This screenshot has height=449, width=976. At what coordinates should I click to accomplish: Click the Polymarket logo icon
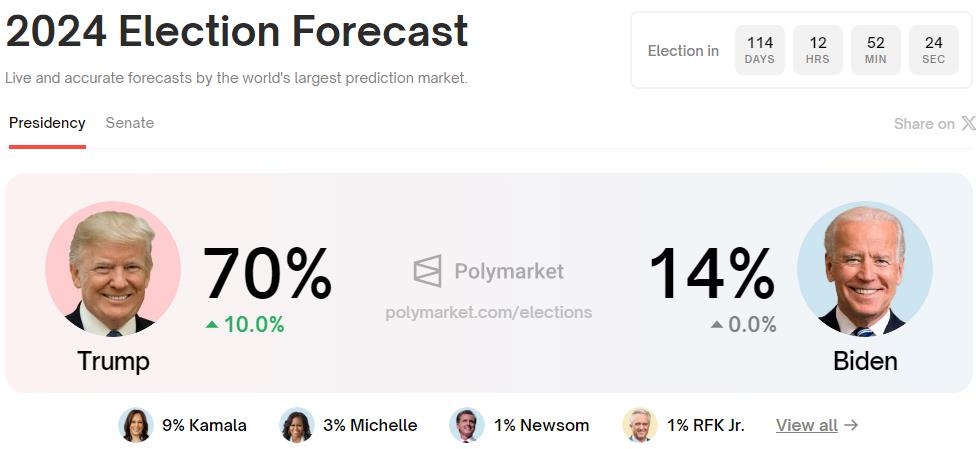pos(427,271)
